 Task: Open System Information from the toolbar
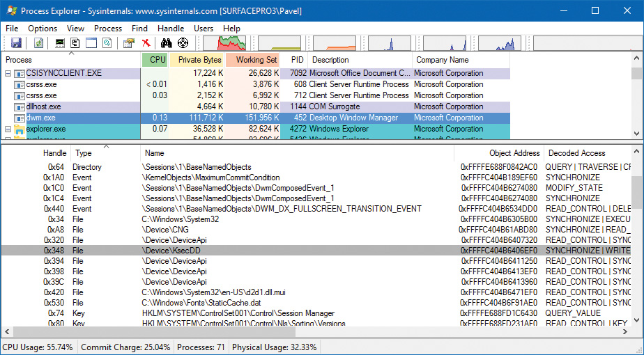[61, 43]
